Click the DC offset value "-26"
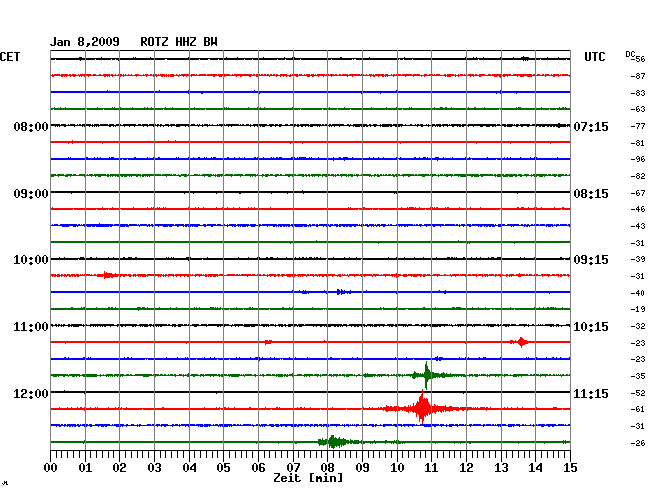 [x=638, y=443]
